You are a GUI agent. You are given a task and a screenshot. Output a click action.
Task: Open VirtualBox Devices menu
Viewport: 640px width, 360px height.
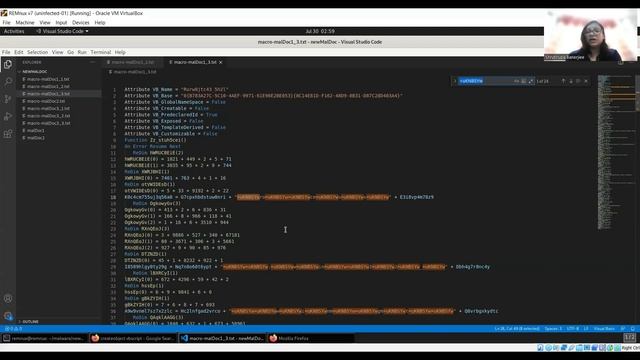(x=80, y=22)
